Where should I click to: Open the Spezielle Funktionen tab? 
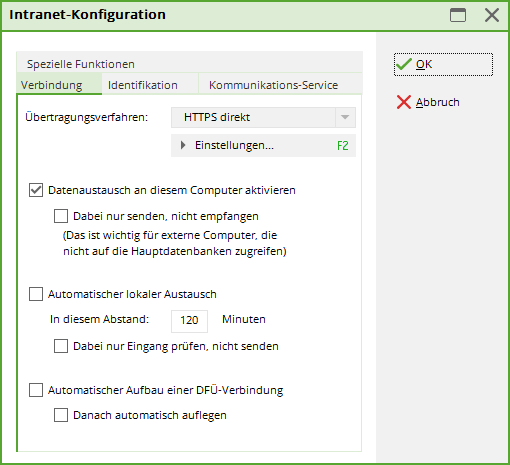[81, 64]
